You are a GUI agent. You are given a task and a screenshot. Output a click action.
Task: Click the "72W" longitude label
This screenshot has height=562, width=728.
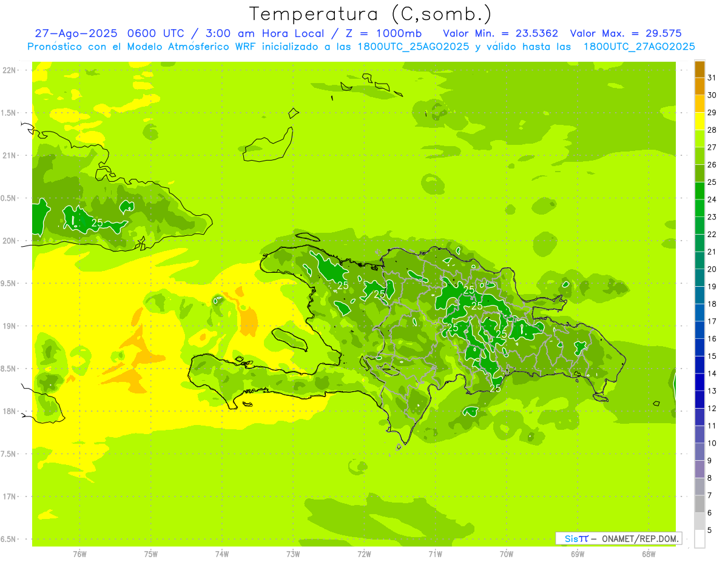[364, 554]
